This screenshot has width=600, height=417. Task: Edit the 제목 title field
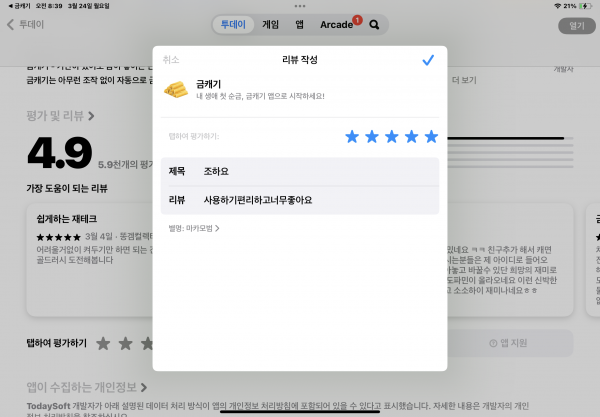pyautogui.click(x=300, y=171)
